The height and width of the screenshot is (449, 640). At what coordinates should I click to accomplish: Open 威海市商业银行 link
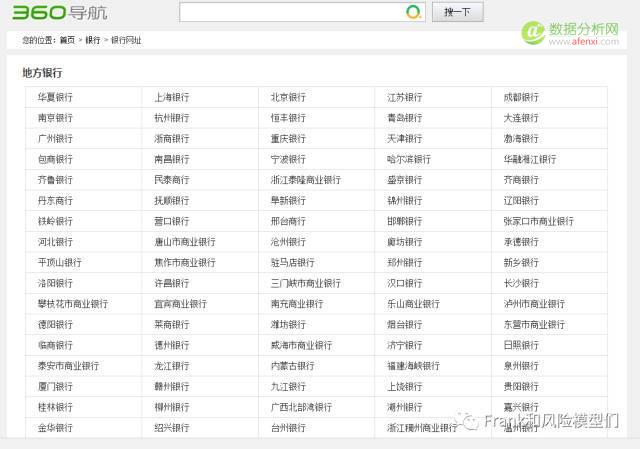301,345
